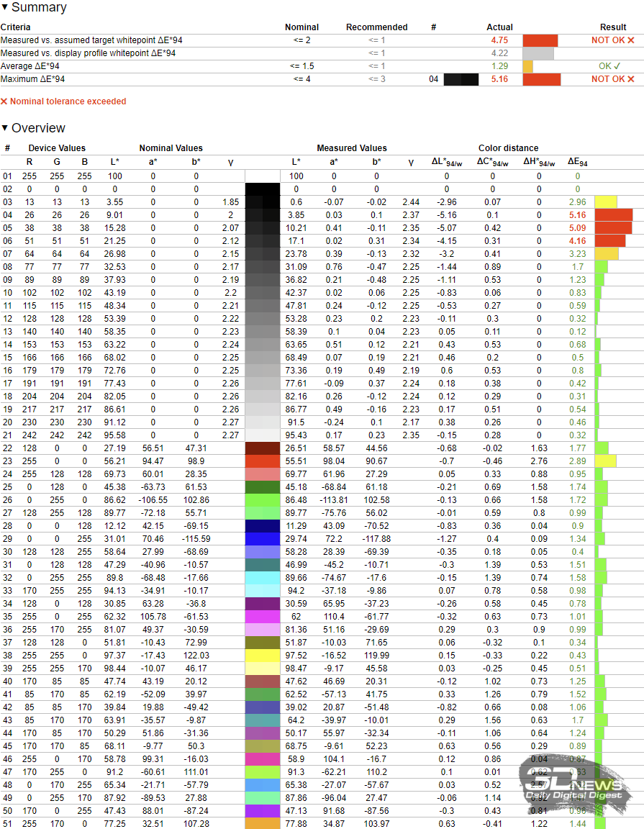Collapse the Overview section triangle
This screenshot has height=829, width=644.
pyautogui.click(x=5, y=129)
